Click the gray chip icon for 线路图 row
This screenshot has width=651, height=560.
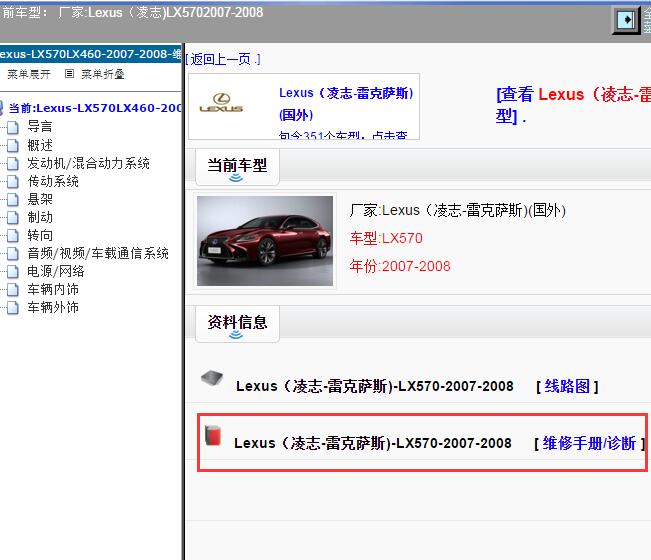pos(212,378)
